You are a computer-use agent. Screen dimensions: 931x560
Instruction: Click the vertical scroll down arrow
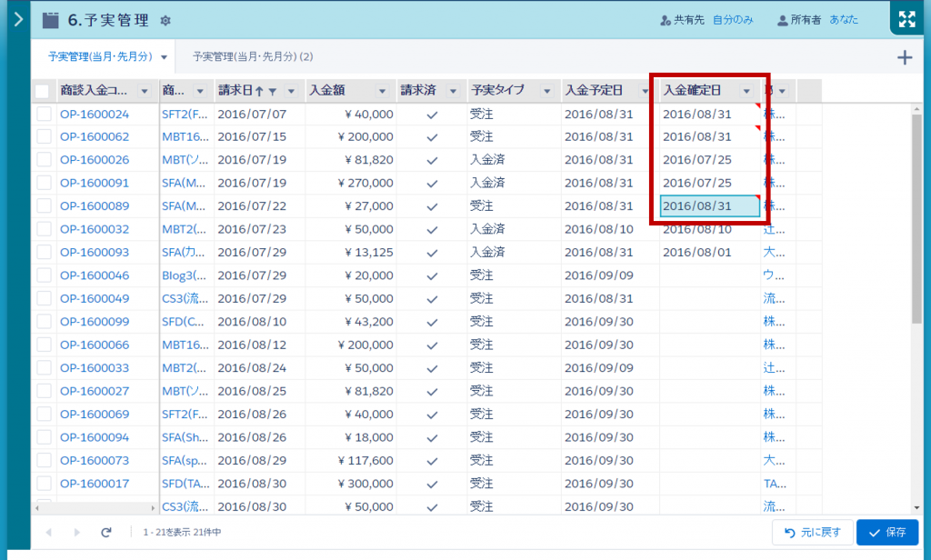(x=916, y=508)
